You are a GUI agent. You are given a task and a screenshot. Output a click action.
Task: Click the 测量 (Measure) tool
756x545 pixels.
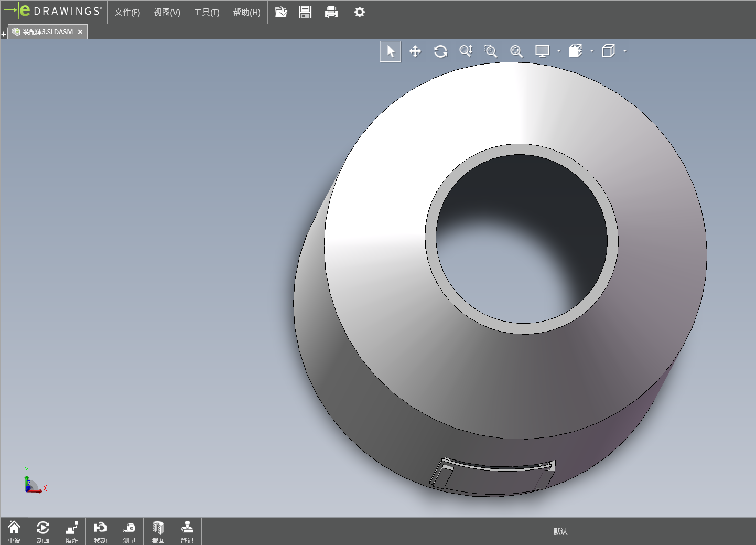pos(129,532)
